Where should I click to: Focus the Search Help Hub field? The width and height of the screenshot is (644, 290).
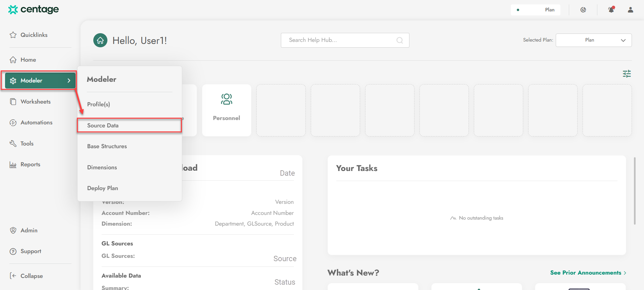click(345, 40)
